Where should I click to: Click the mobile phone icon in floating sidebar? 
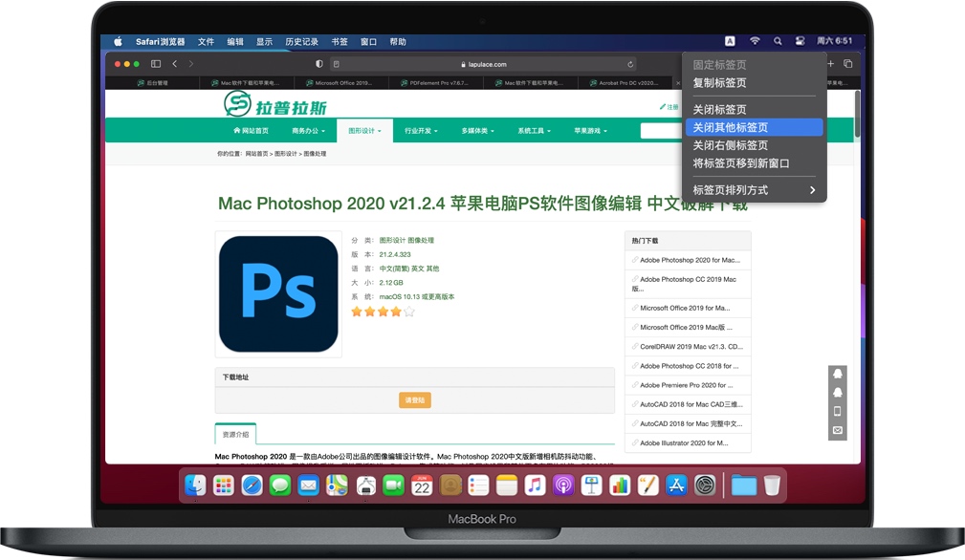(x=838, y=411)
